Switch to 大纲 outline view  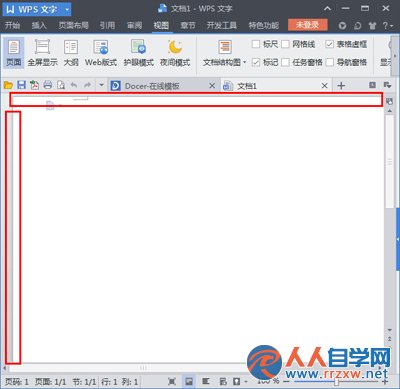71,53
